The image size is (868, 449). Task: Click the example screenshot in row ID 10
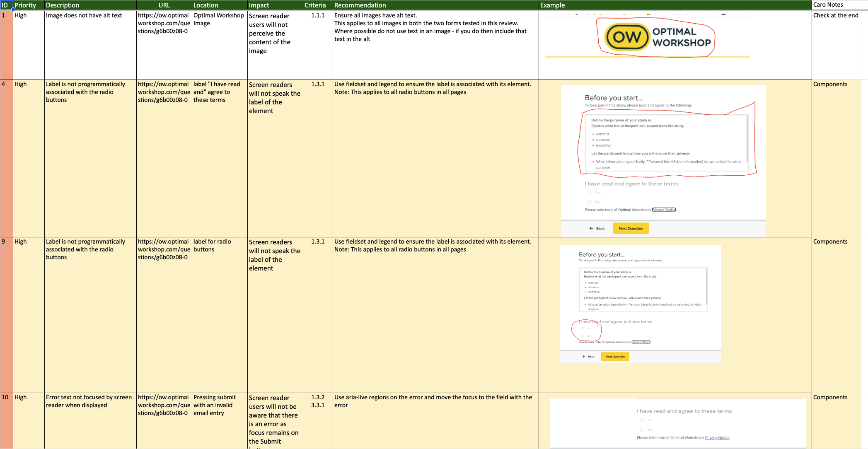pos(678,423)
